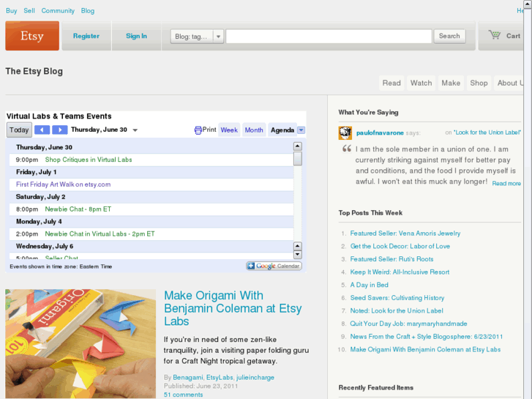Click the Cart label
532x399 pixels.
(x=513, y=36)
